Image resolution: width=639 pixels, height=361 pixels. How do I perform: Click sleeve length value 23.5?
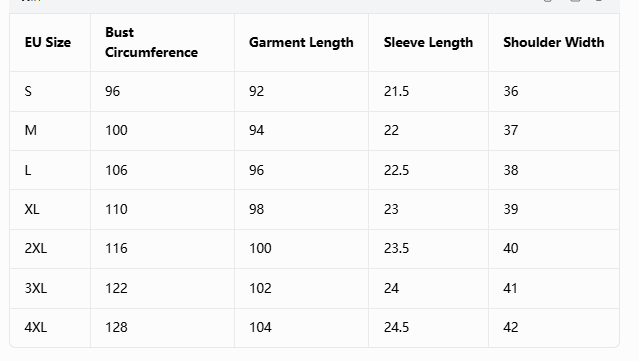click(396, 249)
